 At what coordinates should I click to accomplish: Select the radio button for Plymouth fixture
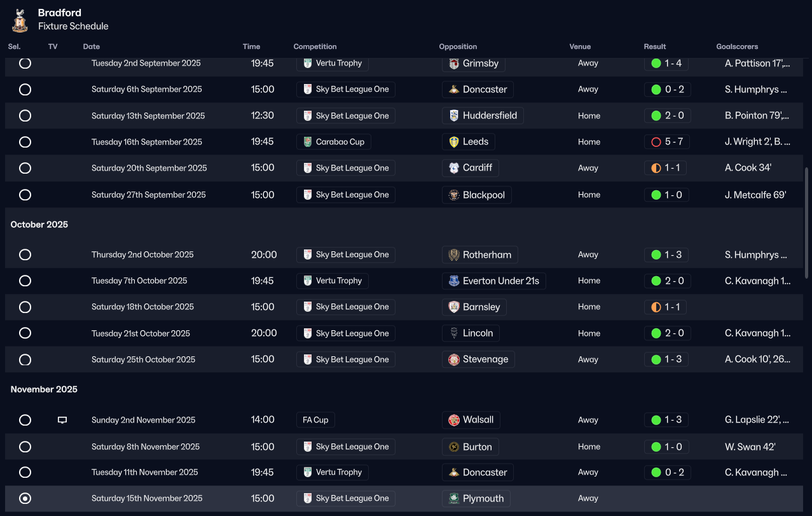click(x=25, y=499)
